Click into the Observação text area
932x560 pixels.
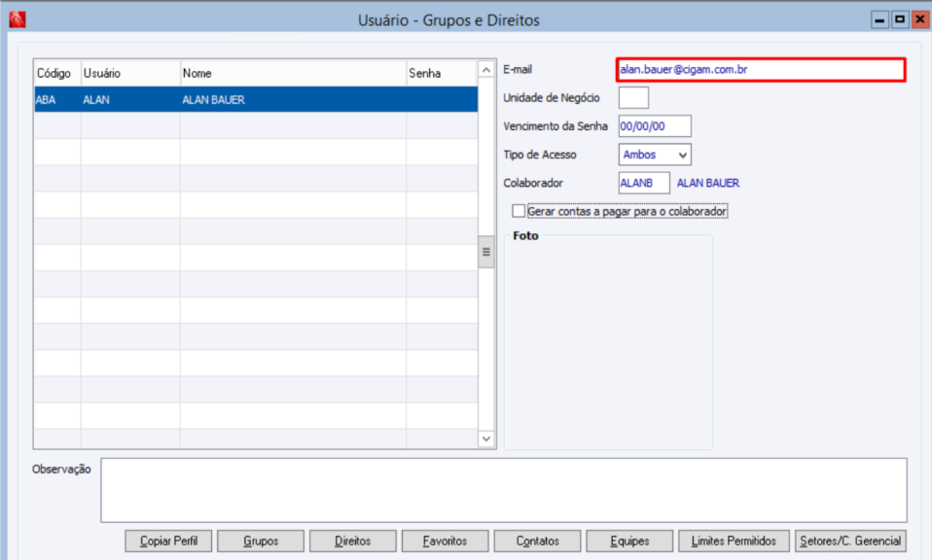tap(504, 490)
